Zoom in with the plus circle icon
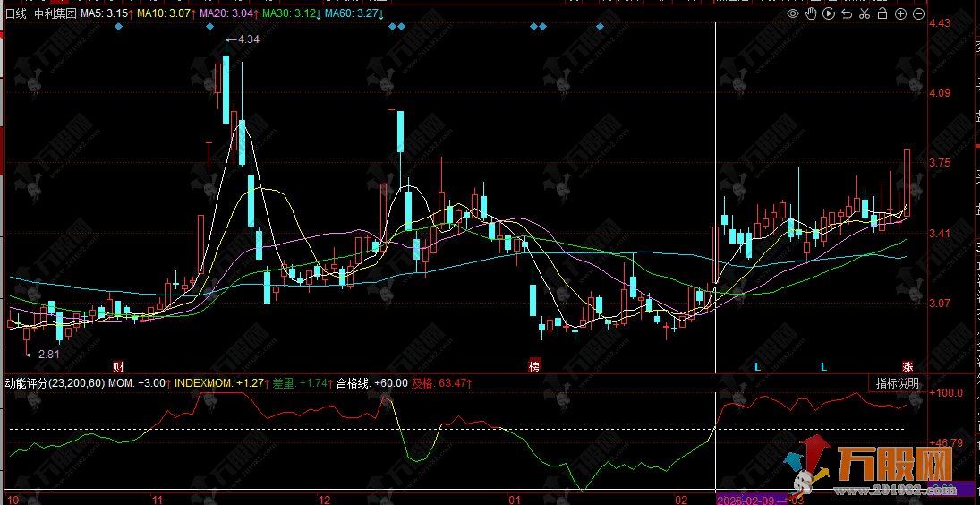The height and width of the screenshot is (505, 980). coord(900,13)
